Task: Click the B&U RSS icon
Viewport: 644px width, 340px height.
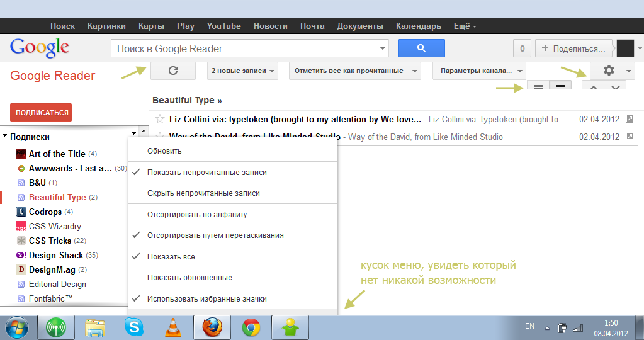Action: tap(21, 183)
